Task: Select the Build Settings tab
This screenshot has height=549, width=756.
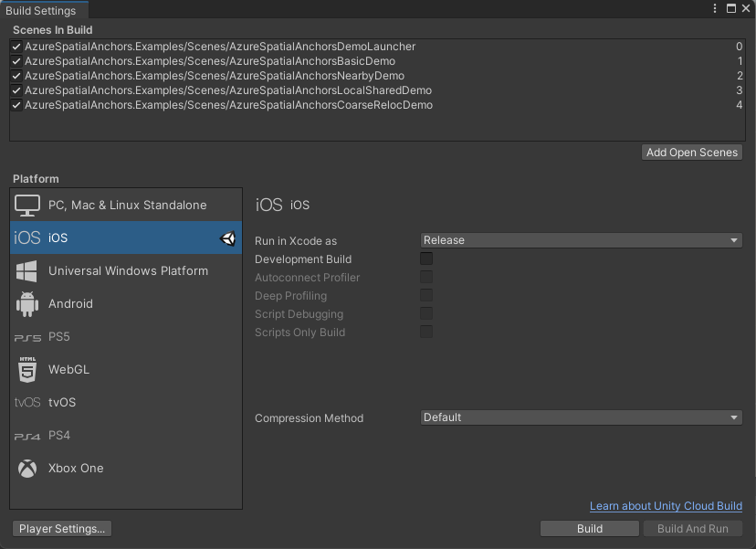Action: click(x=44, y=10)
